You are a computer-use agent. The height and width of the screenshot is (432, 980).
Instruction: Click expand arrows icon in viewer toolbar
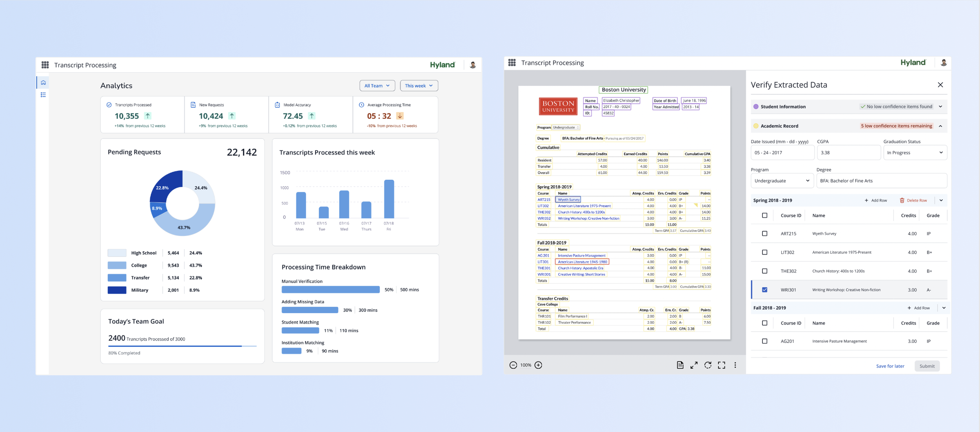(x=694, y=365)
